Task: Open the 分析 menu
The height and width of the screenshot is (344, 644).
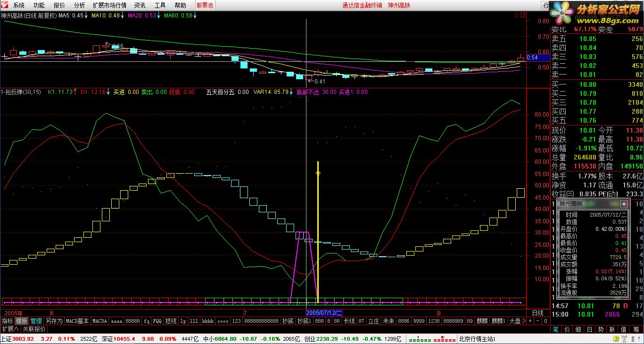Action: pos(79,5)
